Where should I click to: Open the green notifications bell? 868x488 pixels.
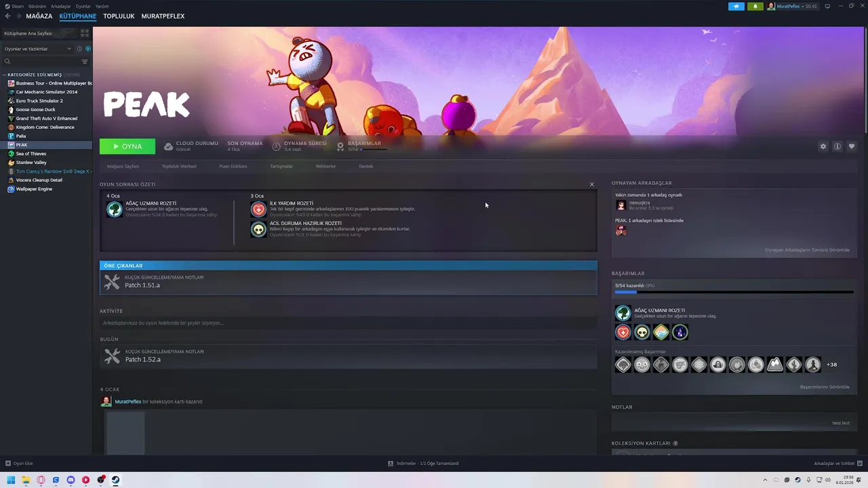[x=755, y=6]
